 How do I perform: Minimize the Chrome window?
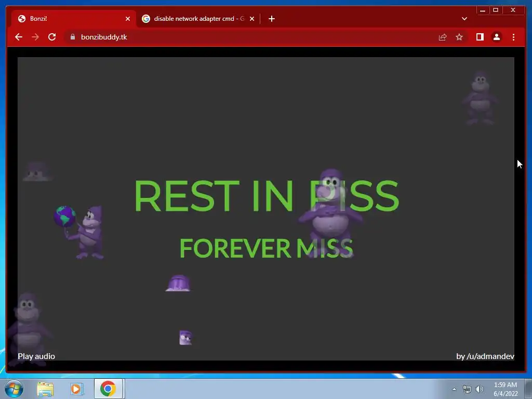point(483,10)
